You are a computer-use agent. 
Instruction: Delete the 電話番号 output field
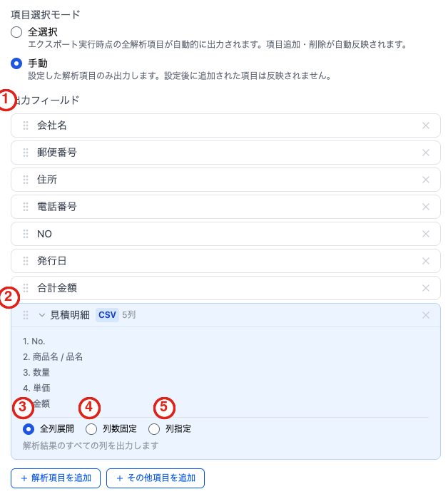point(425,207)
